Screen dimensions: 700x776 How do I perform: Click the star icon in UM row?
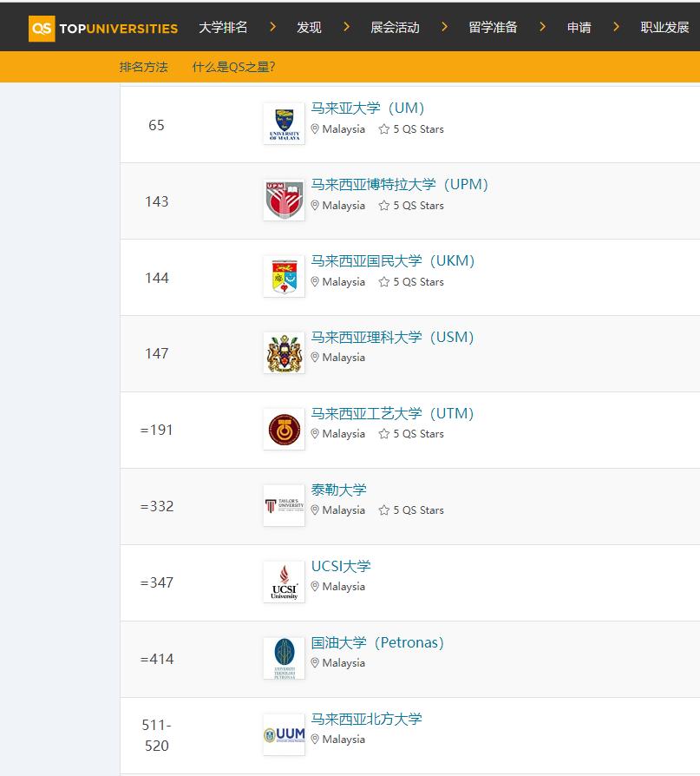[384, 129]
